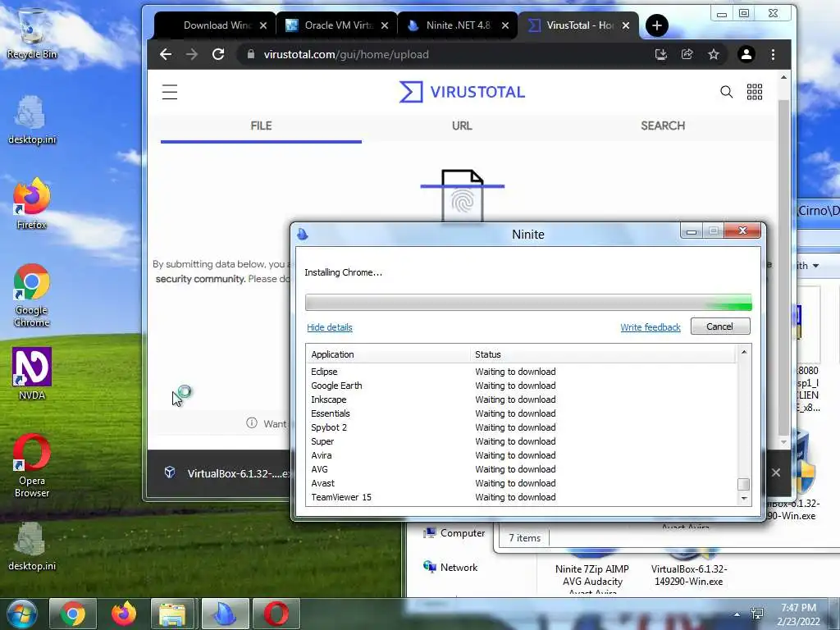This screenshot has height=630, width=840.
Task: Click the Chrome address bar URL
Action: click(346, 55)
